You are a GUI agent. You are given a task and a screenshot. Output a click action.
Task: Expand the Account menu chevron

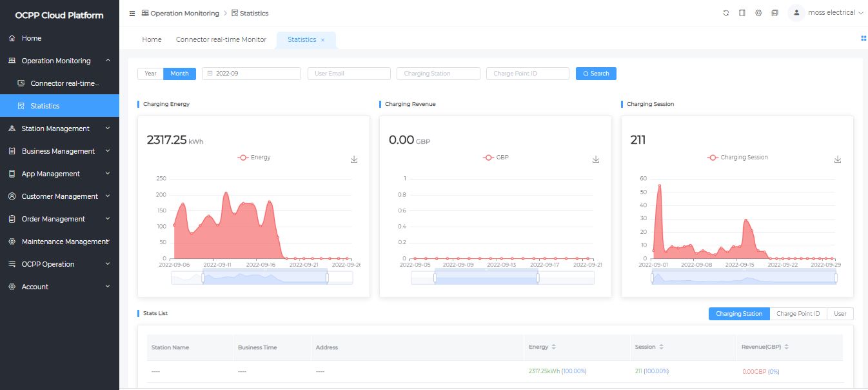108,287
